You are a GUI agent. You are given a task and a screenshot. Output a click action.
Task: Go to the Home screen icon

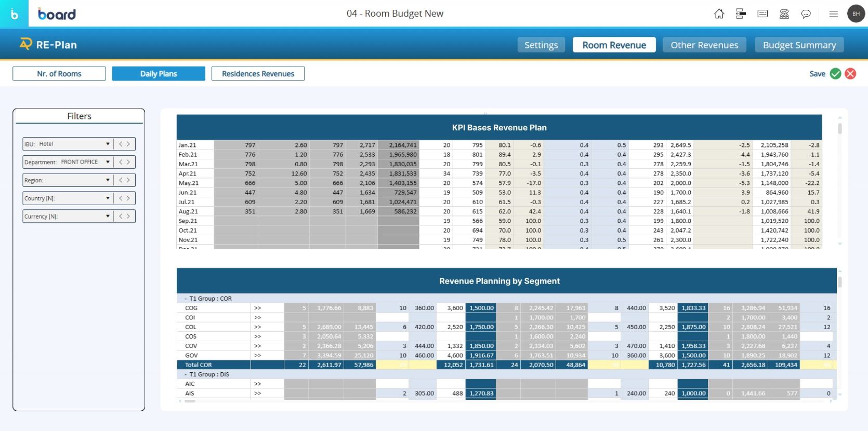pyautogui.click(x=719, y=14)
